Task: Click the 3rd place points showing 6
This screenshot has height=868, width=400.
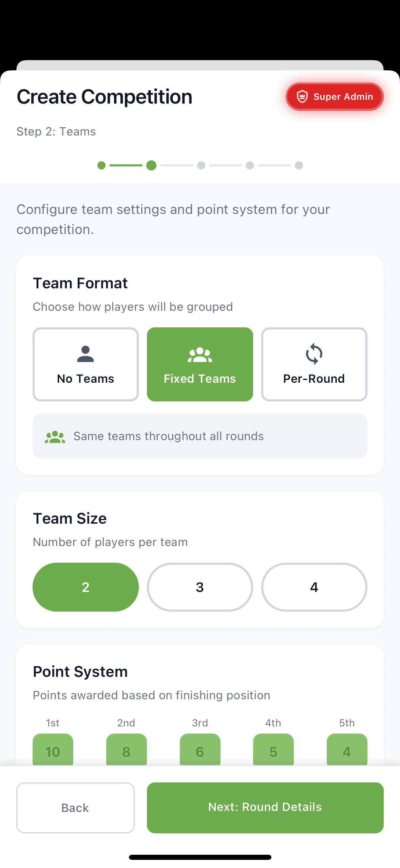Action: pyautogui.click(x=200, y=752)
